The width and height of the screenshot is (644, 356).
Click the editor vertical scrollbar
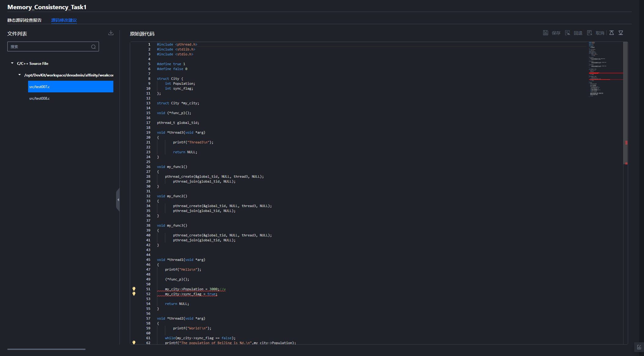click(x=626, y=103)
